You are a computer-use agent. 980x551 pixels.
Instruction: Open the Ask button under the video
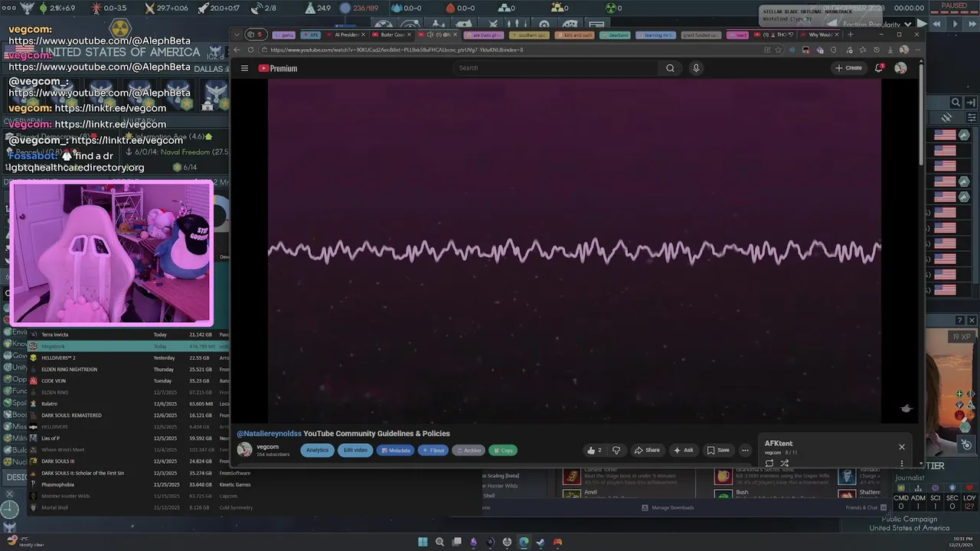coord(683,450)
